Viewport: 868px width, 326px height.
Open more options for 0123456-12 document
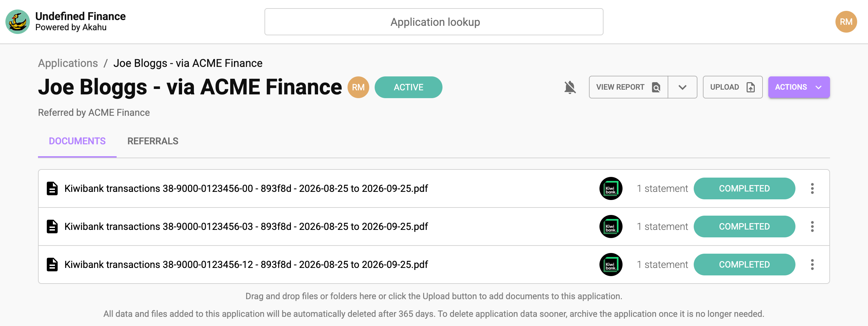coord(812,265)
